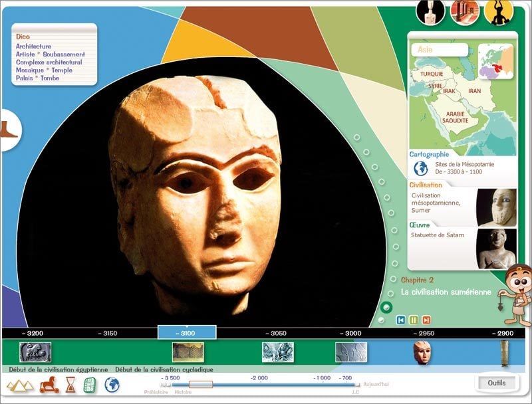
Task: Select the Trojan horse icon
Action: [x=49, y=385]
